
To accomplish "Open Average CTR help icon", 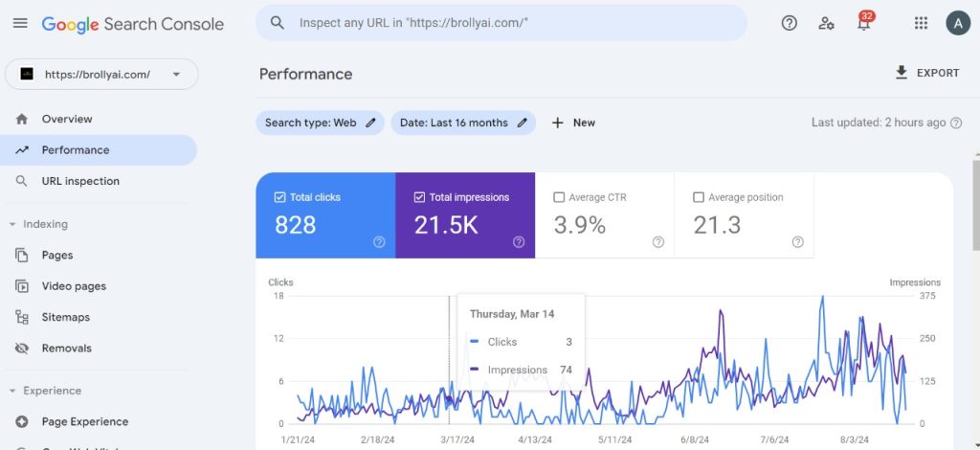I will point(658,242).
